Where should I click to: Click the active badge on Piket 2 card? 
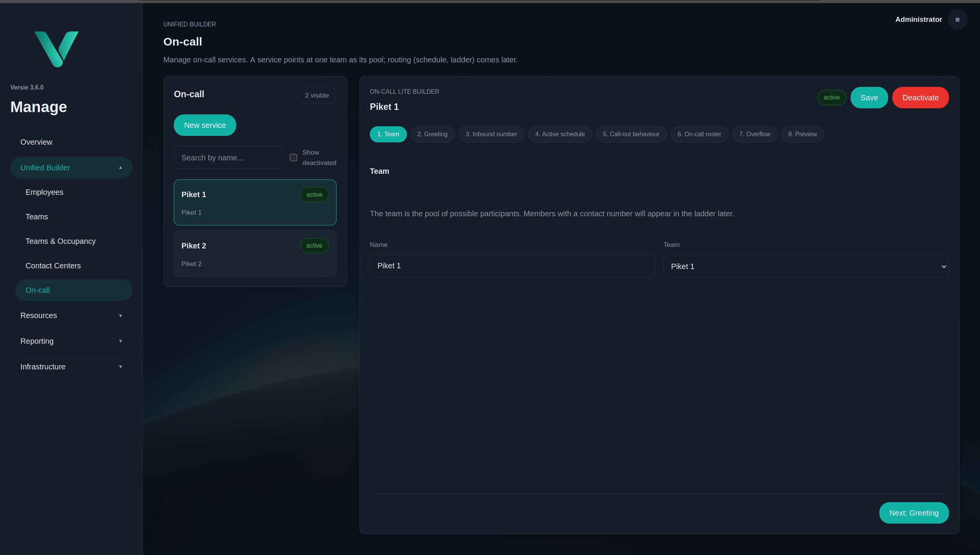[314, 246]
